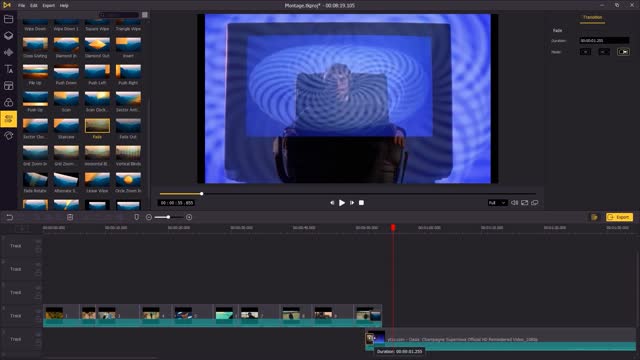Viewport: 640px width, 360px height.
Task: Select the Push Left transition thumbnail
Action: click(97, 71)
